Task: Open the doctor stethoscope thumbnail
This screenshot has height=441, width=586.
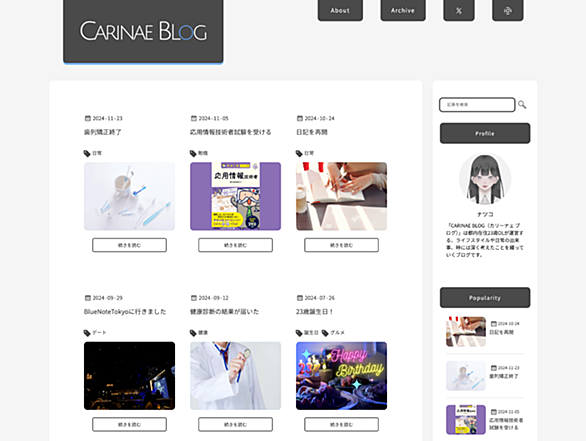Action: pos(235,376)
